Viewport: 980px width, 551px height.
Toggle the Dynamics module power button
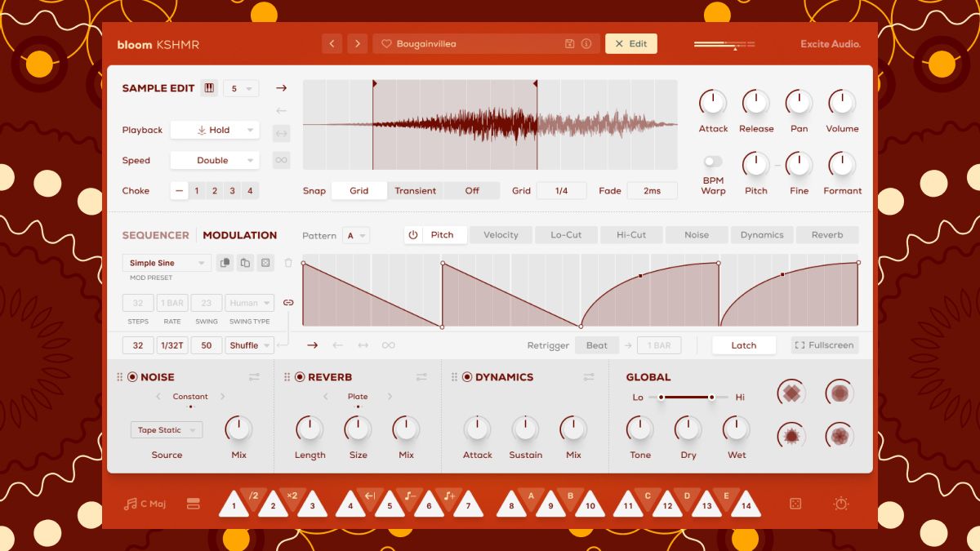coord(467,377)
